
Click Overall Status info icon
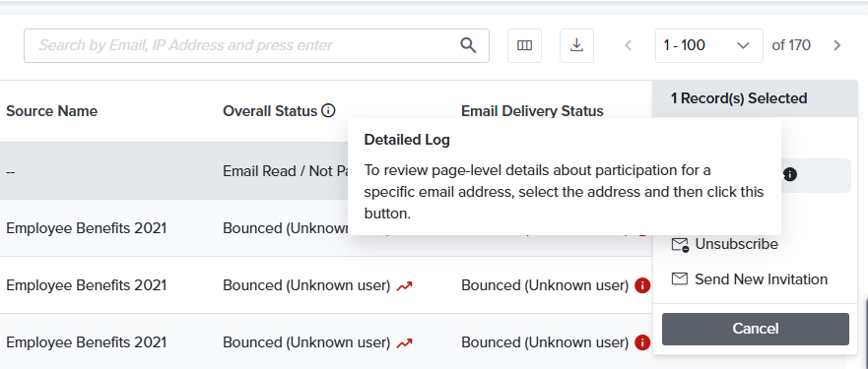328,111
